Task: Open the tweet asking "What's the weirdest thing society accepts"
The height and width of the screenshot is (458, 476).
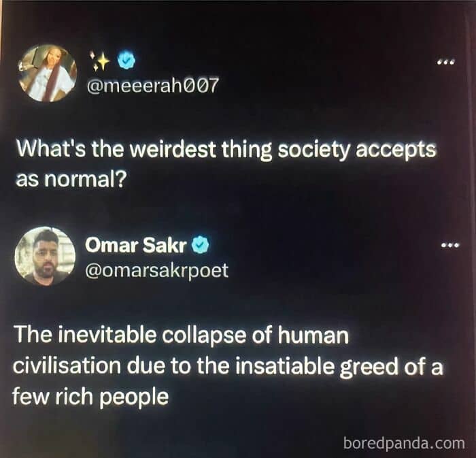Action: [226, 165]
